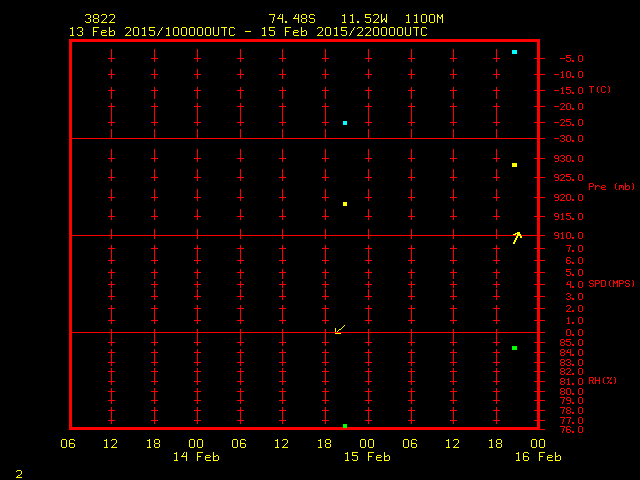This screenshot has height=480, width=640.
Task: Click the date range header text
Action: 247,32
